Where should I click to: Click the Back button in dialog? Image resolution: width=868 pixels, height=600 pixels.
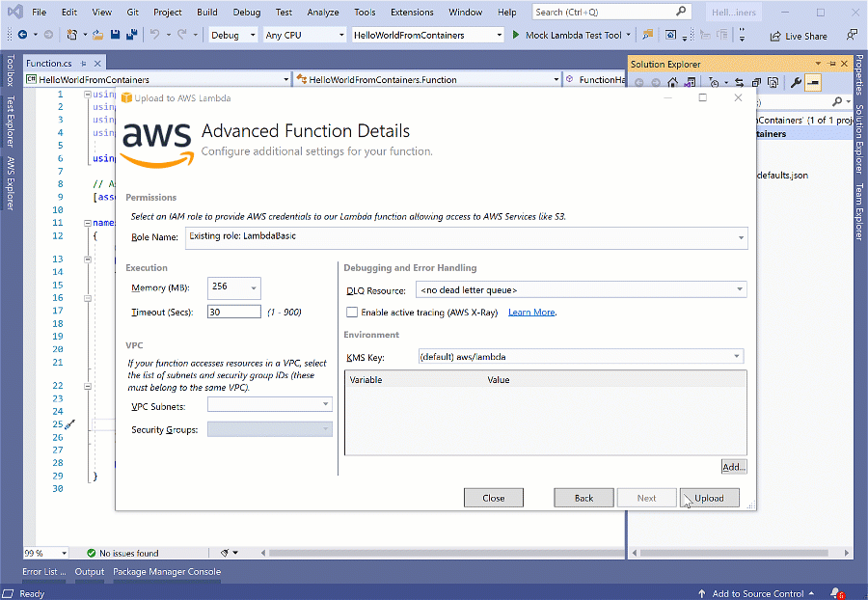coord(583,498)
